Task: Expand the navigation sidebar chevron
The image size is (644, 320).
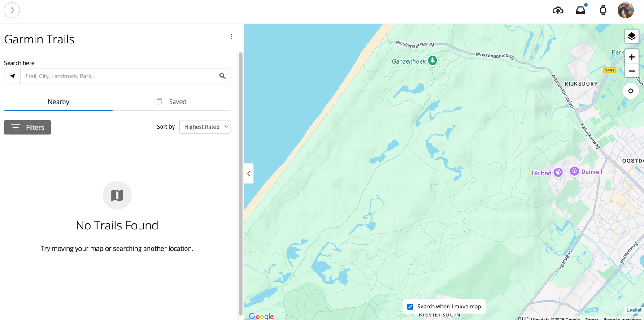Action: tap(12, 10)
